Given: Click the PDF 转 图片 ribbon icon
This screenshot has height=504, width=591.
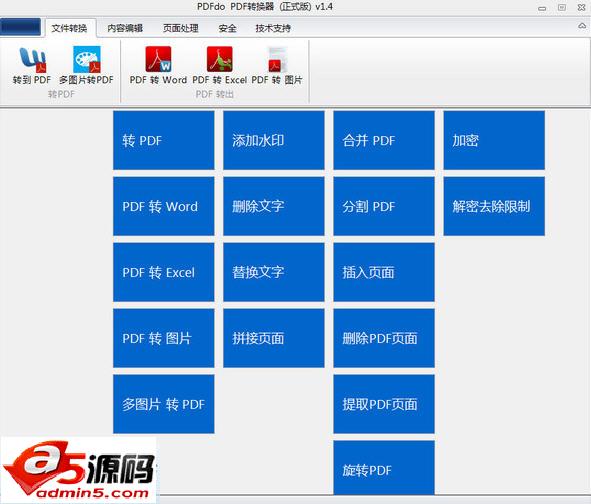Looking at the screenshot, I should point(277,66).
